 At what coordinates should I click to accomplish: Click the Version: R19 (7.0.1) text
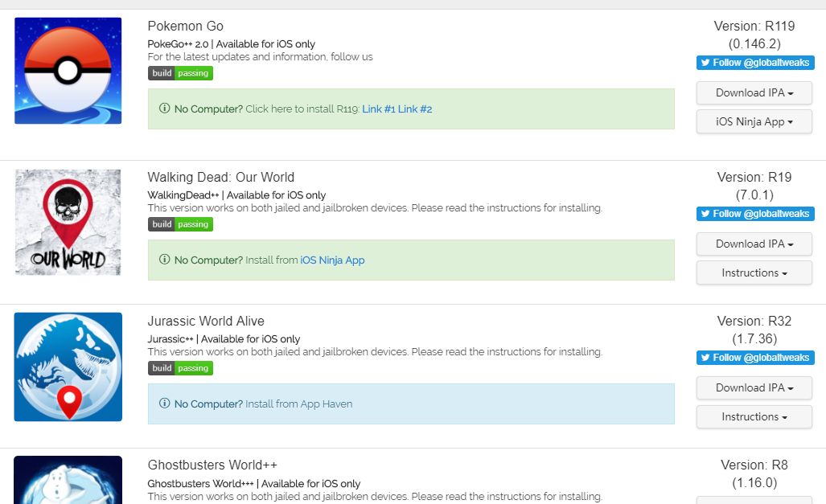pyautogui.click(x=754, y=186)
